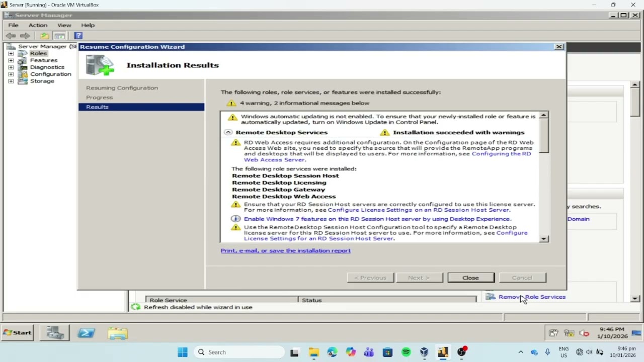The image size is (644, 362).
Task: Open the Help menu
Action: (x=88, y=25)
